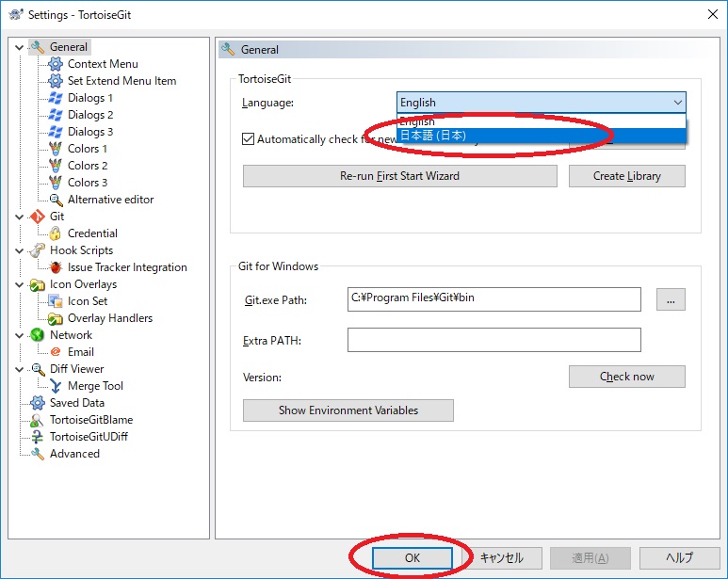Image resolution: width=728 pixels, height=579 pixels.
Task: Click the Issue Tracker Integration bug icon
Action: tap(56, 267)
